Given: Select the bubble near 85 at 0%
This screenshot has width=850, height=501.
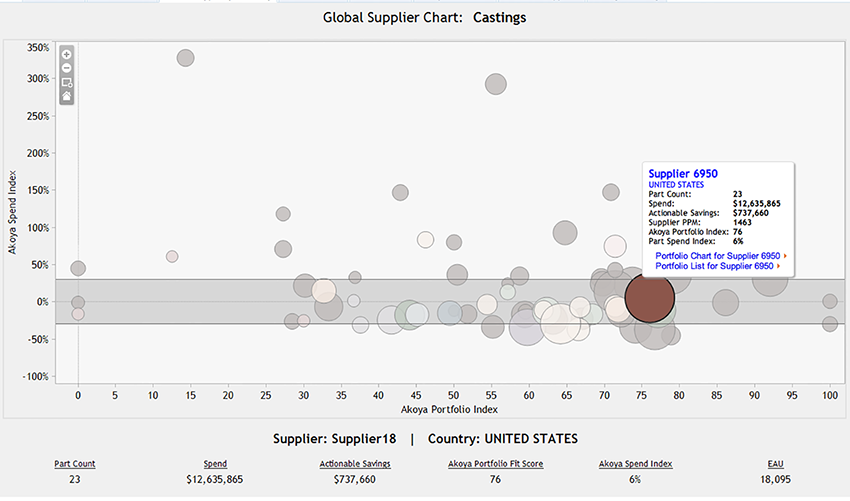Looking at the screenshot, I should 725,302.
